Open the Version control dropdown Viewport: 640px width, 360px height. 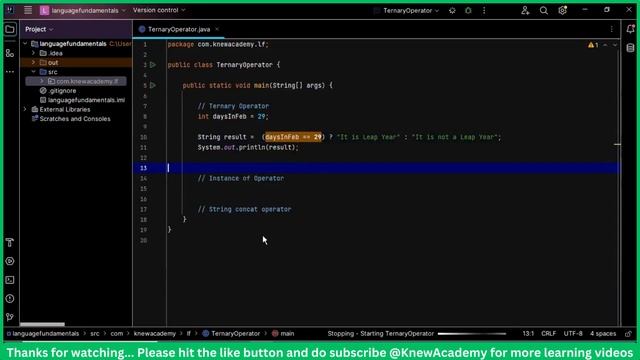point(159,10)
